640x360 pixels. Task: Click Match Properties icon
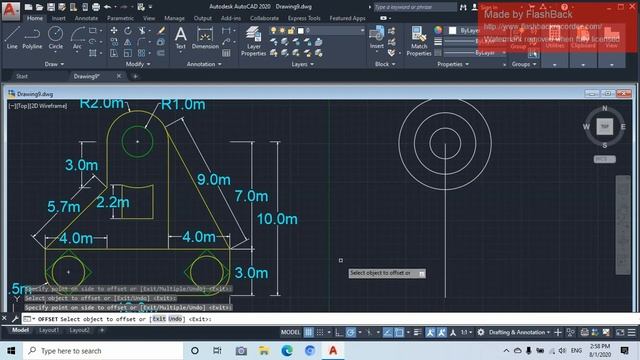419,41
